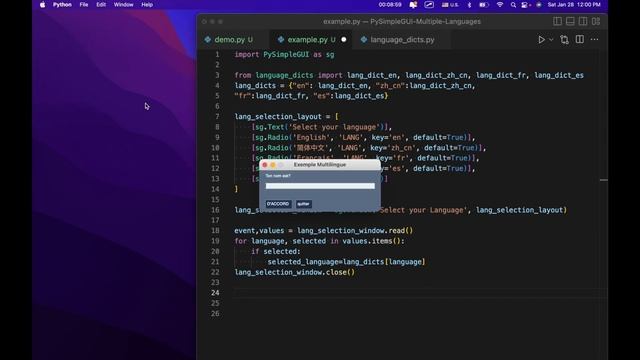Image resolution: width=640 pixels, height=360 pixels.
Task: Open the Apple menu
Action: [x=42, y=5]
